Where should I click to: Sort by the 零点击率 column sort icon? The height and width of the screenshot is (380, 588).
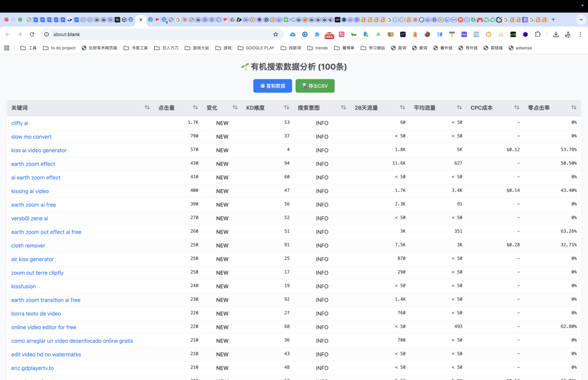pos(574,108)
